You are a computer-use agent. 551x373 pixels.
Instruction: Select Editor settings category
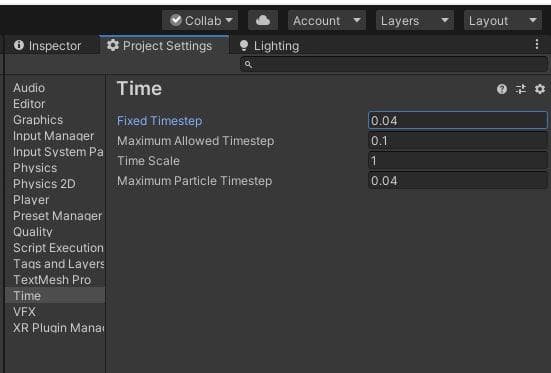(55, 104)
